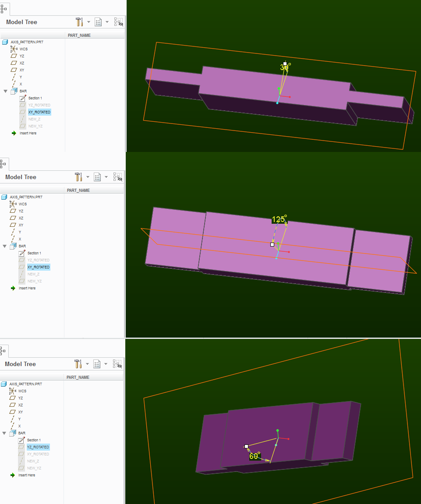421x504 pixels.
Task: Click PART_NAME column header in the 30° view tree
Action: pos(79,35)
